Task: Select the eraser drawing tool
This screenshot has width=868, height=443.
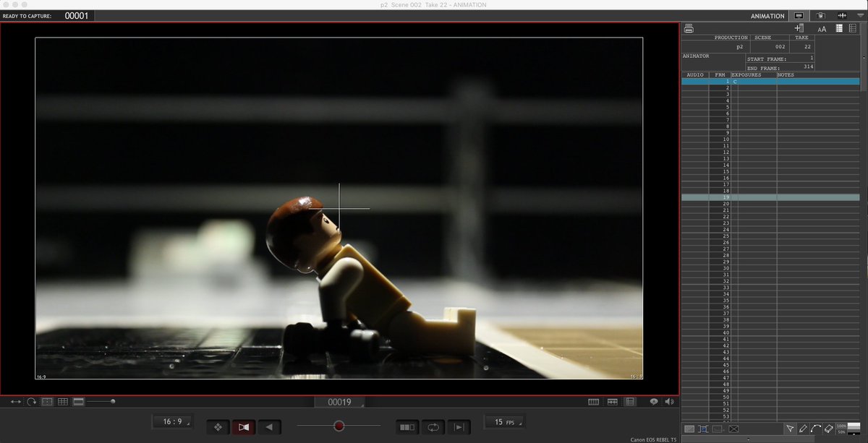Action: [x=829, y=429]
